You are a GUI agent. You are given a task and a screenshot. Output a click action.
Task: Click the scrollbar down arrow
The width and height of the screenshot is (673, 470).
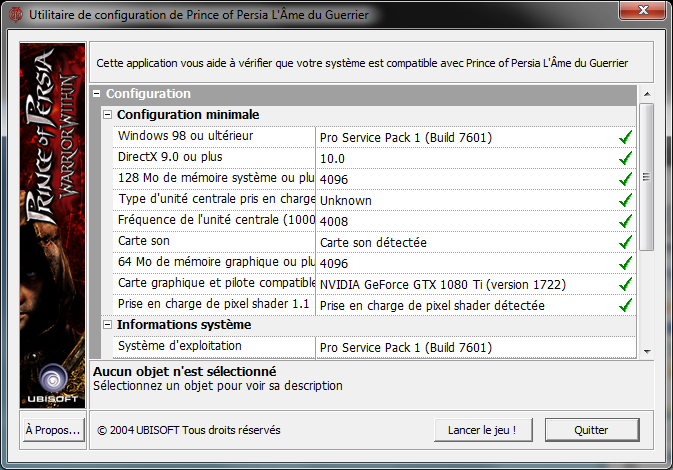pyautogui.click(x=647, y=352)
